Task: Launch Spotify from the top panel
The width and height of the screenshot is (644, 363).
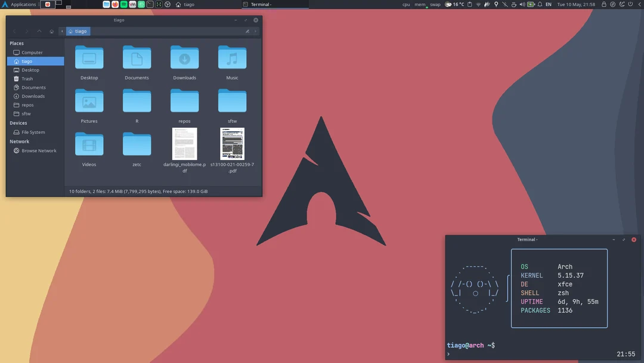Action: pyautogui.click(x=123, y=4)
